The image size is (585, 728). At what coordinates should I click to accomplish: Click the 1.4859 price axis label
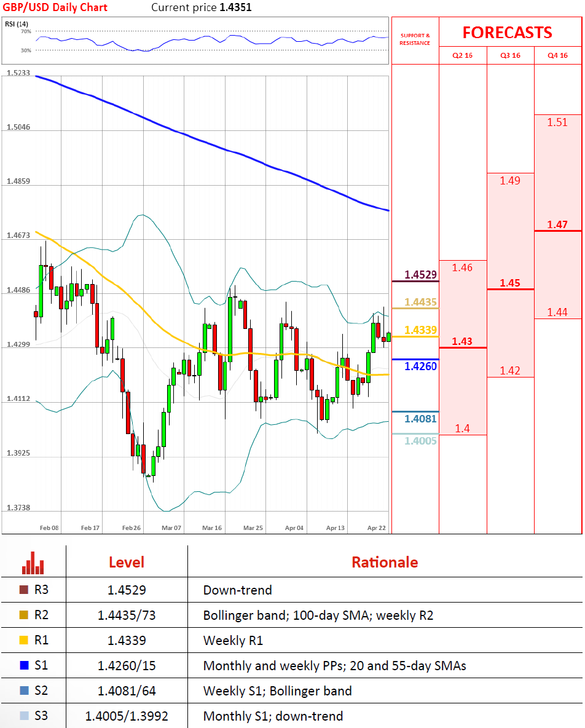tap(18, 181)
